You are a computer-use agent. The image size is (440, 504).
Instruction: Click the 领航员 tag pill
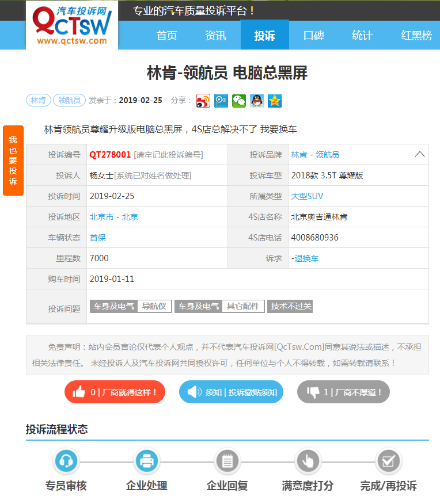coord(69,100)
